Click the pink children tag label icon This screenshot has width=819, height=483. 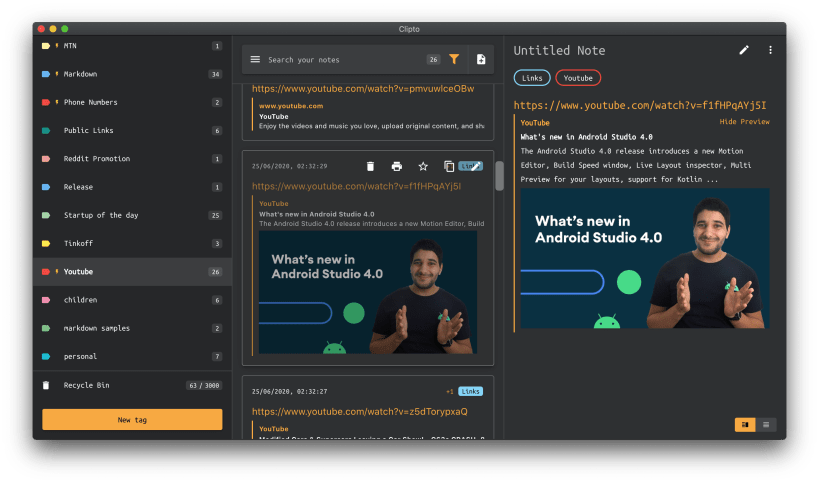point(46,300)
